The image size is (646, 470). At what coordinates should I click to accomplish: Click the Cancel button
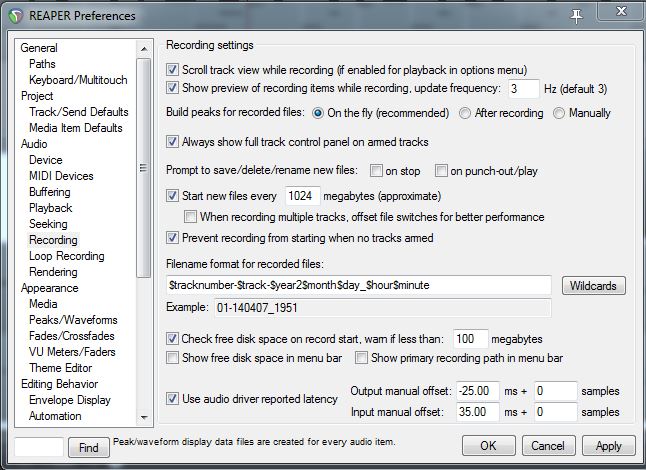(548, 446)
